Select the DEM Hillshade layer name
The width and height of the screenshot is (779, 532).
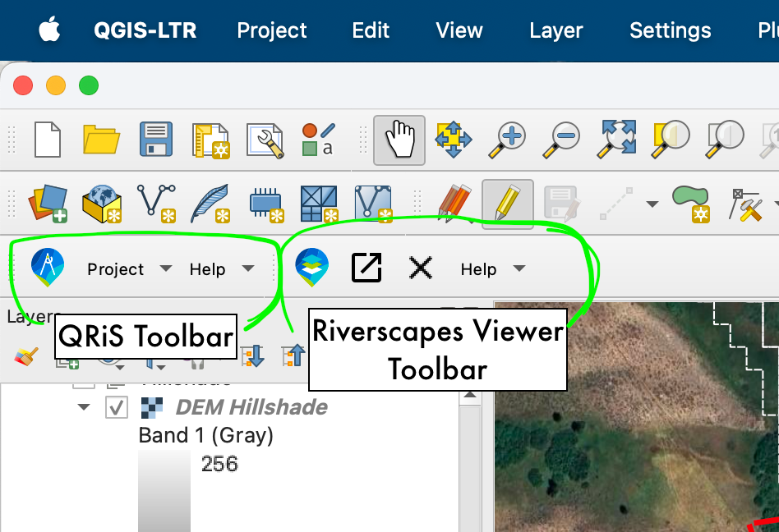click(251, 407)
